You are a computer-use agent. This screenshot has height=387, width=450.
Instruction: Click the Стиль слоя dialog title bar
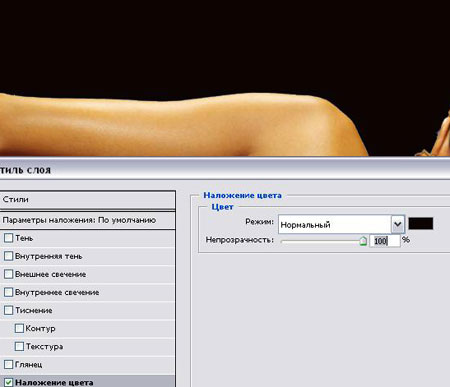coord(225,170)
